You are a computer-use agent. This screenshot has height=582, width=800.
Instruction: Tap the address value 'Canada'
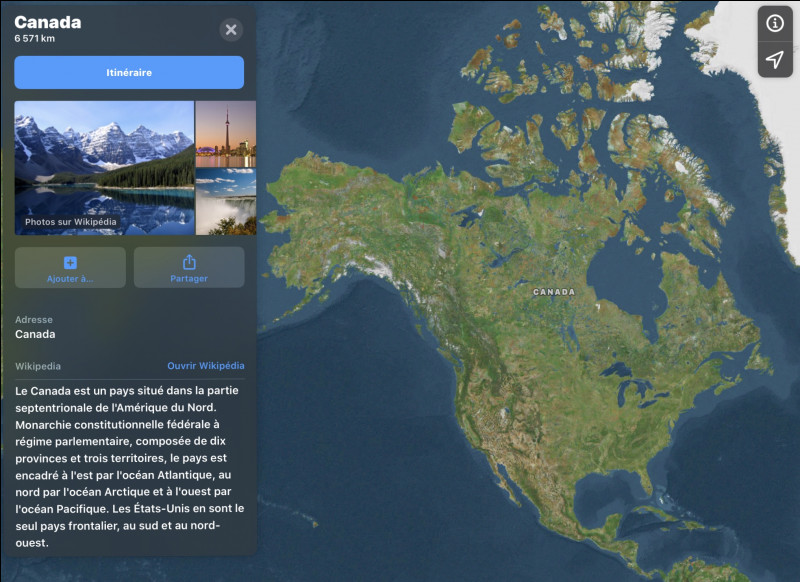click(35, 334)
